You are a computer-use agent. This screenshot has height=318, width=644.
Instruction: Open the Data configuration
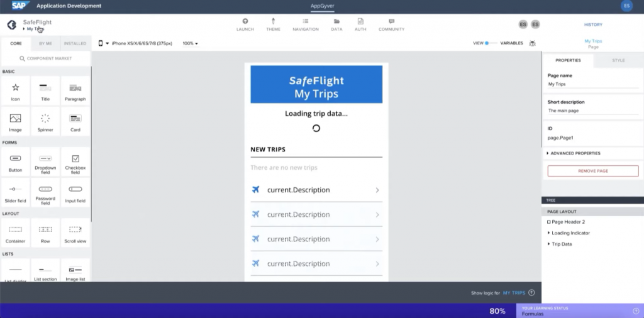coord(336,25)
